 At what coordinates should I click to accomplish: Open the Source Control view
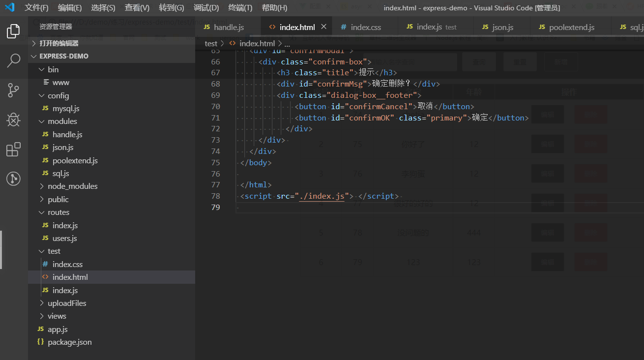[13, 90]
